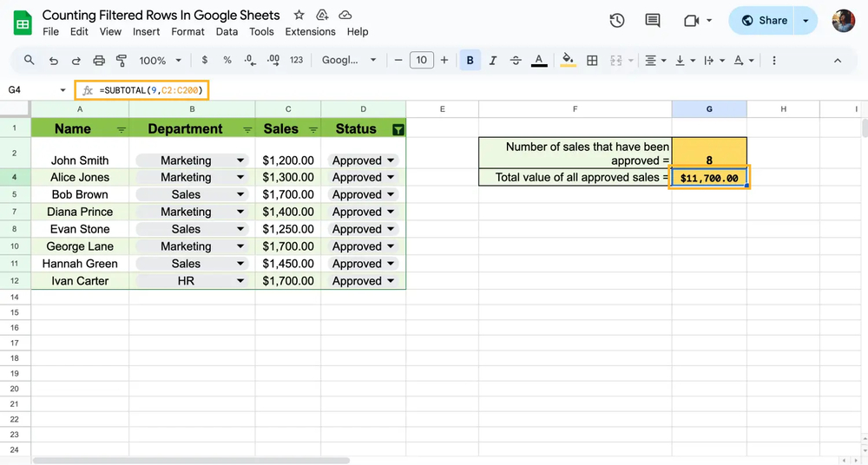Toggle strikethrough formatting button
Image resolution: width=868 pixels, height=465 pixels.
(516, 61)
